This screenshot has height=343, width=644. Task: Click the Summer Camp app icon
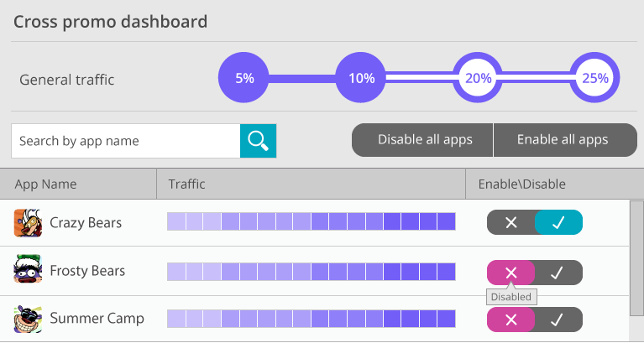28,319
